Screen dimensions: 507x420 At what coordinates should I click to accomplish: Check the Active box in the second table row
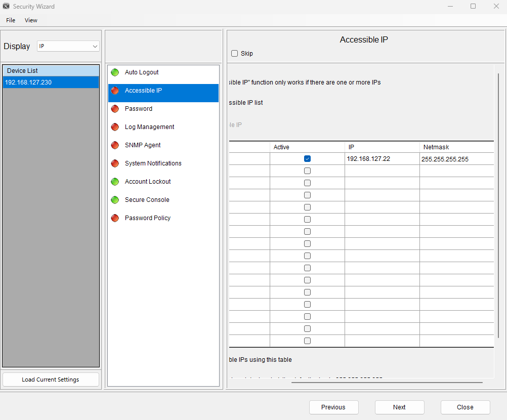click(x=307, y=171)
